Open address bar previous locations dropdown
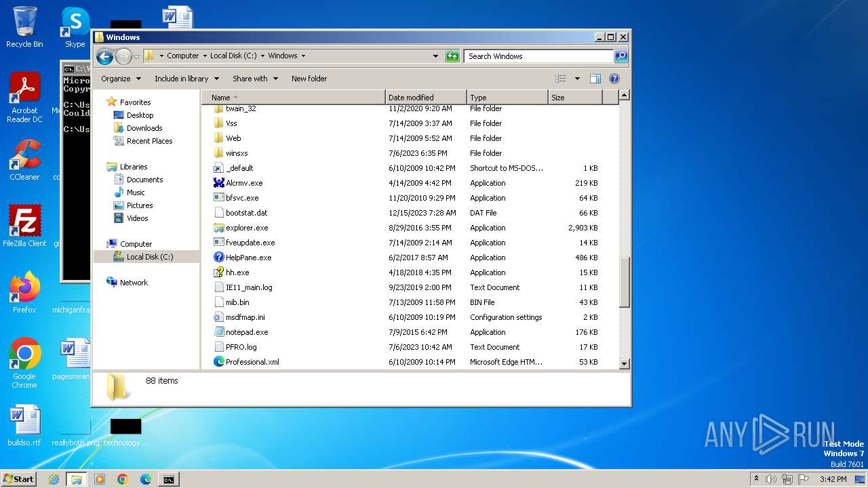The width and height of the screenshot is (868, 488). coord(435,56)
